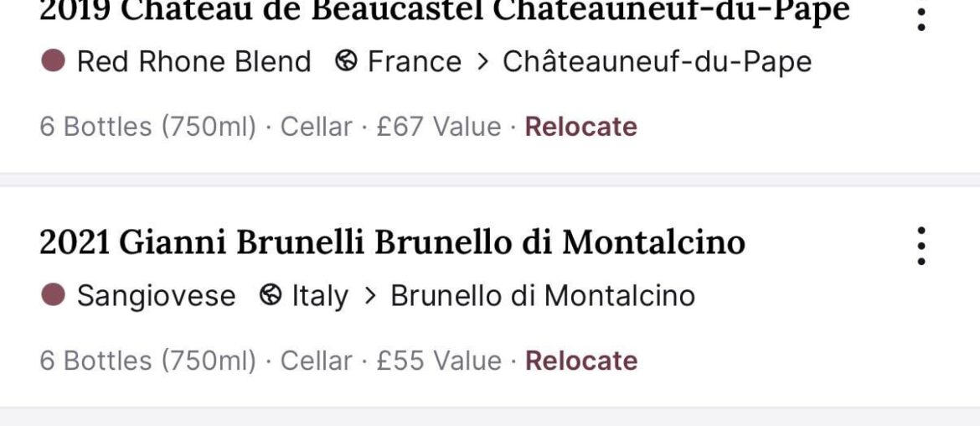Open the three-dot menu for Gianni Brunelli wine
980x426 pixels.
click(921, 246)
